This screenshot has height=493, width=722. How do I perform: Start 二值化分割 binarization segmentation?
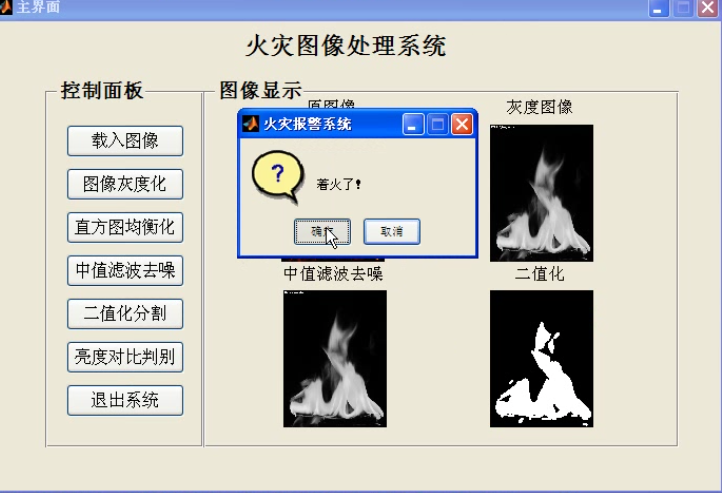(125, 314)
